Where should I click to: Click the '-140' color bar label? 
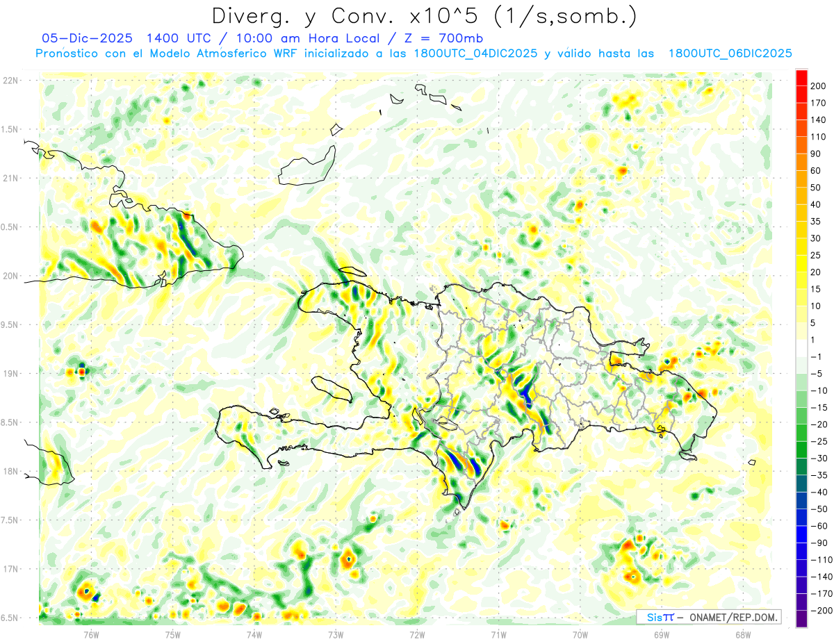[823, 577]
